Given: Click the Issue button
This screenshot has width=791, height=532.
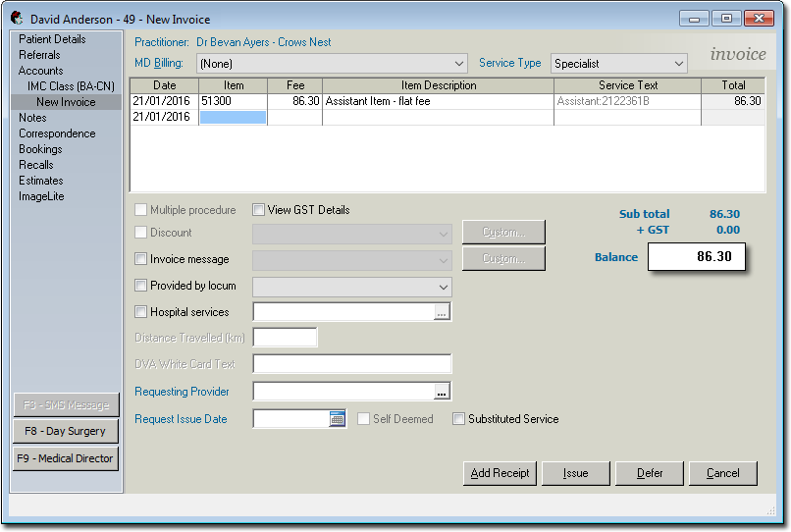Looking at the screenshot, I should tap(575, 473).
